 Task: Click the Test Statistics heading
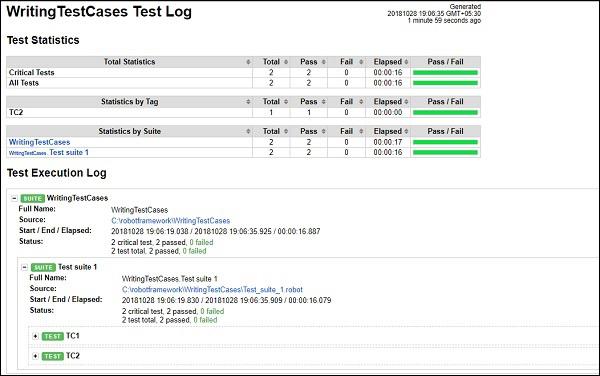point(43,40)
